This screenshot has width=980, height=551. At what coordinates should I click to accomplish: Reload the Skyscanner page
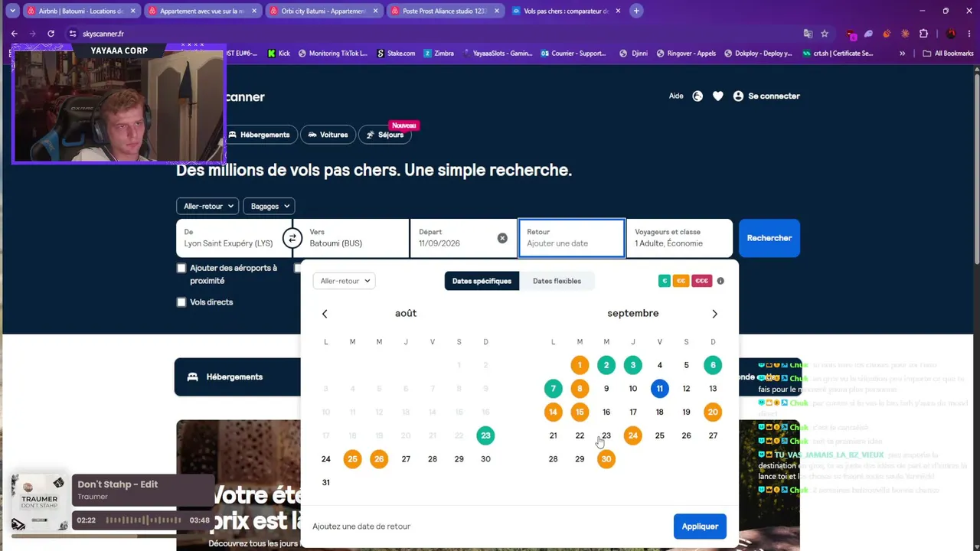pyautogui.click(x=51, y=34)
